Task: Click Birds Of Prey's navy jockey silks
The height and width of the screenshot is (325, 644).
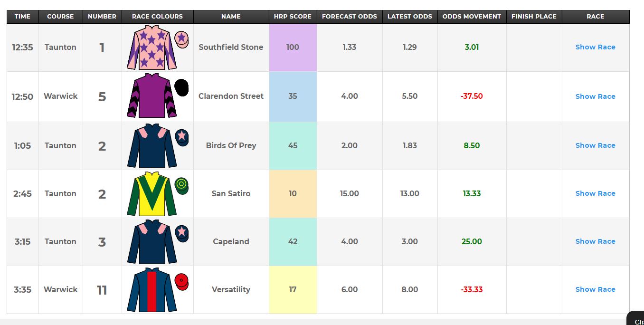Action: point(152,145)
